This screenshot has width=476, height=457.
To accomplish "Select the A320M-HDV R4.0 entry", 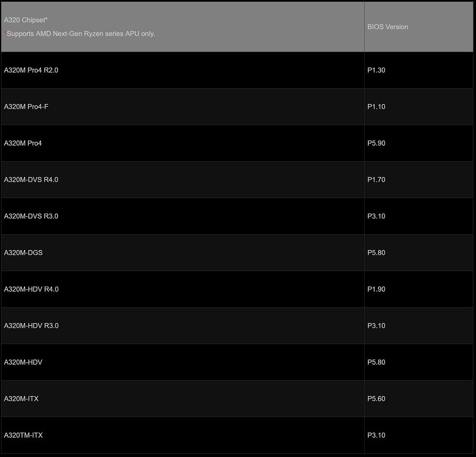I will (x=31, y=289).
